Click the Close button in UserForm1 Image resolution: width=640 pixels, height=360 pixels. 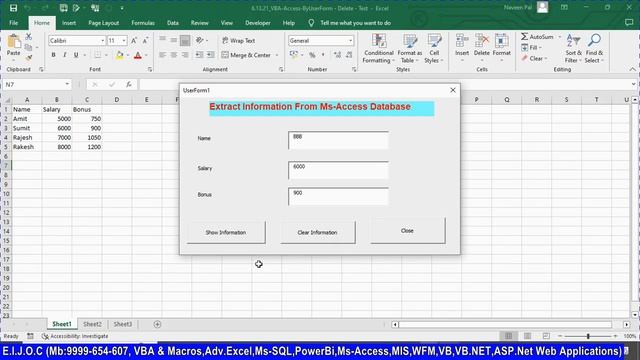click(407, 231)
